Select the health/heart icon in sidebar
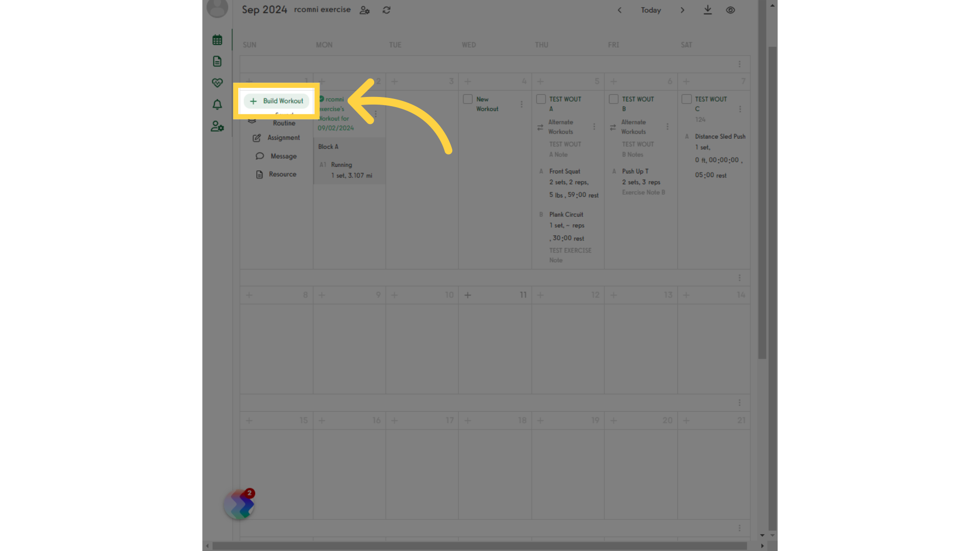Viewport: 980px width, 551px height. [217, 82]
